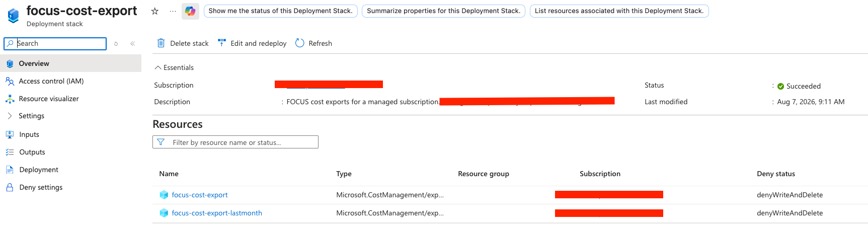
Task: Click Type cell of focus-cost-export row
Action: click(x=390, y=195)
